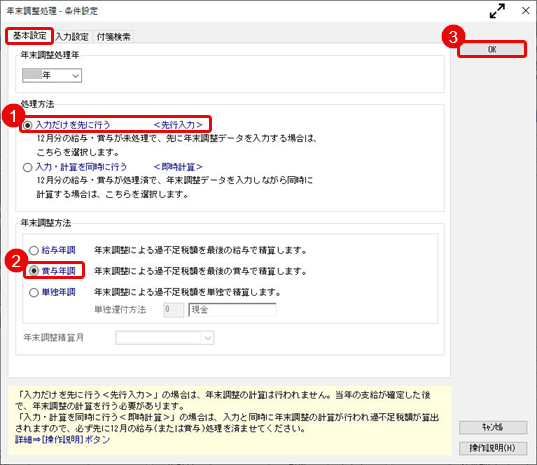The width and height of the screenshot is (537, 465).
Task: Close the 条件設定 dialog window
Action: [525, 11]
